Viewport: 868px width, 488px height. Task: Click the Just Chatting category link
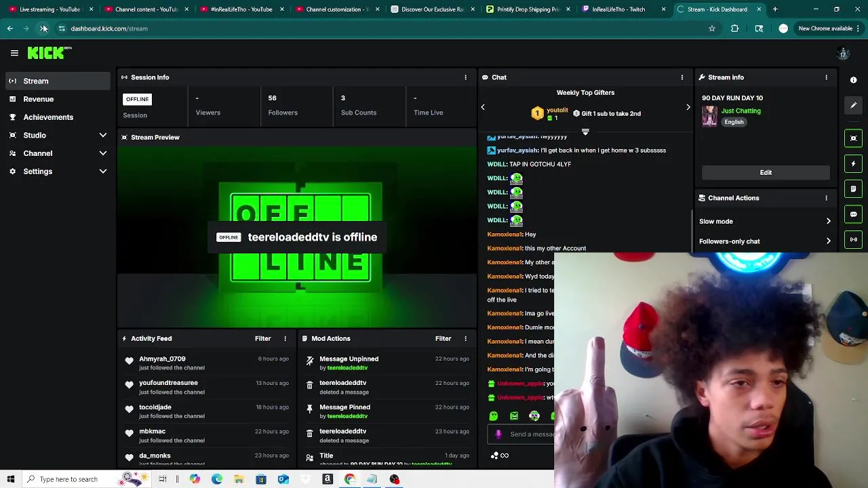click(x=741, y=110)
